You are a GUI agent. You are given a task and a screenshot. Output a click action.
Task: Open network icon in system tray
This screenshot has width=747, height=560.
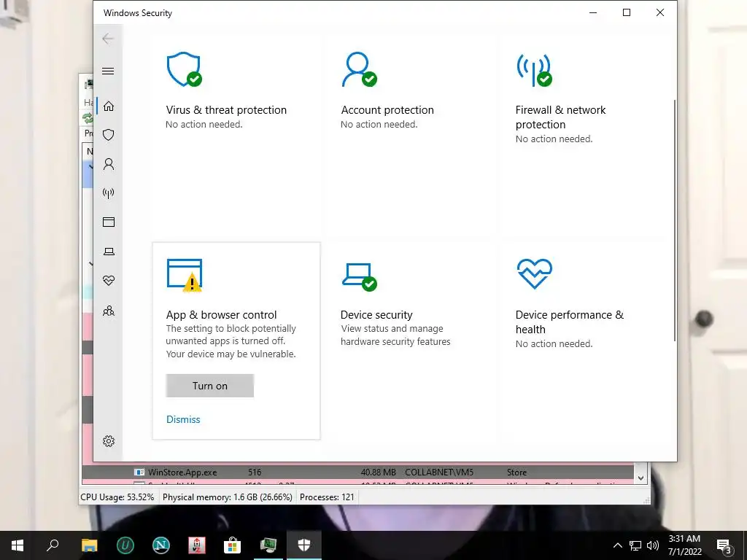(x=635, y=545)
